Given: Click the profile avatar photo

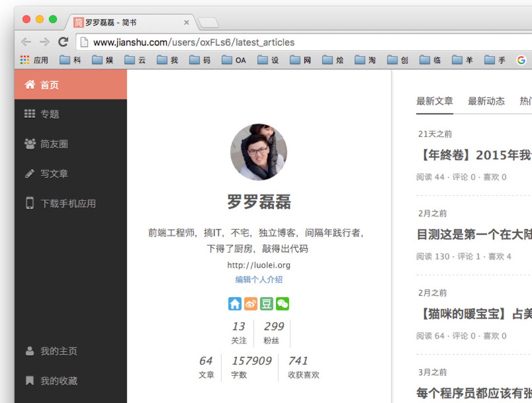Looking at the screenshot, I should tap(259, 152).
